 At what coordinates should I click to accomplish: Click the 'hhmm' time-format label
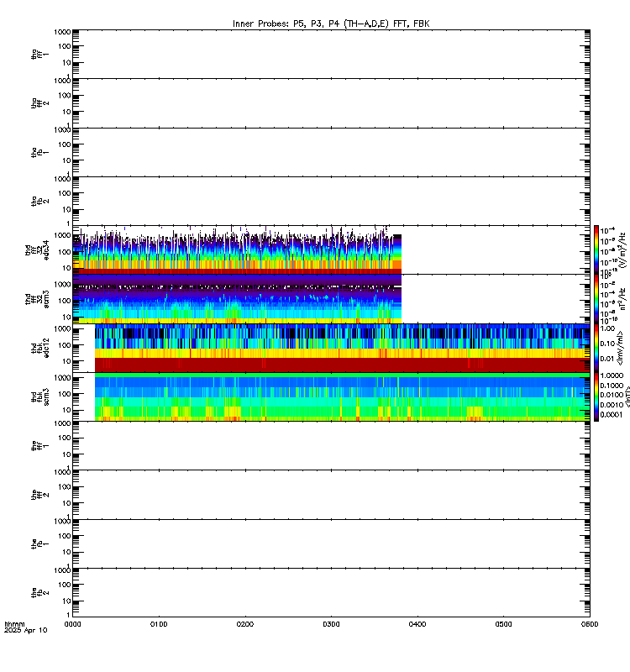click(x=14, y=624)
